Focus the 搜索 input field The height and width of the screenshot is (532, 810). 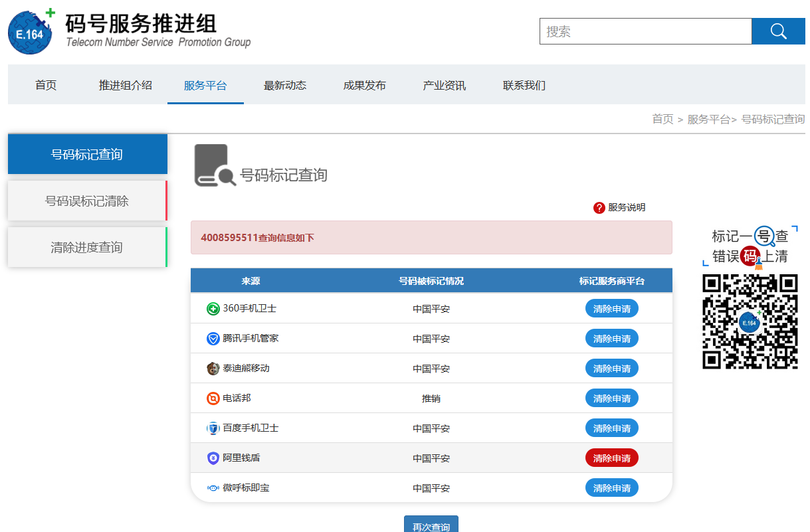click(645, 31)
